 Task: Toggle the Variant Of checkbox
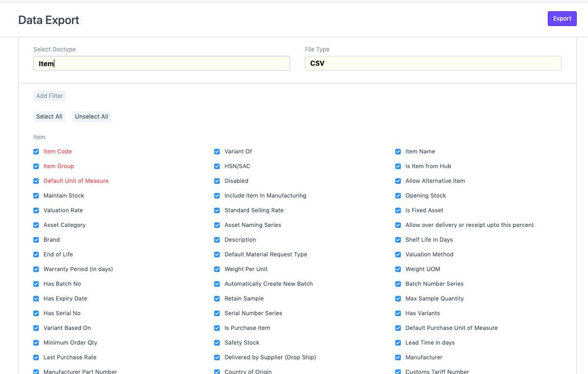click(217, 152)
